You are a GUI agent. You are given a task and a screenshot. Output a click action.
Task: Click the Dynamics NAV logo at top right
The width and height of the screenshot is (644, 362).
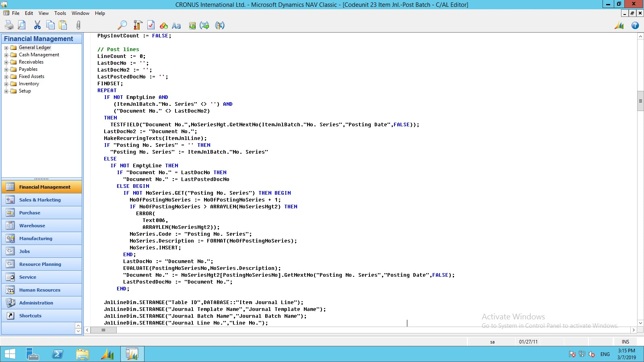(x=619, y=25)
